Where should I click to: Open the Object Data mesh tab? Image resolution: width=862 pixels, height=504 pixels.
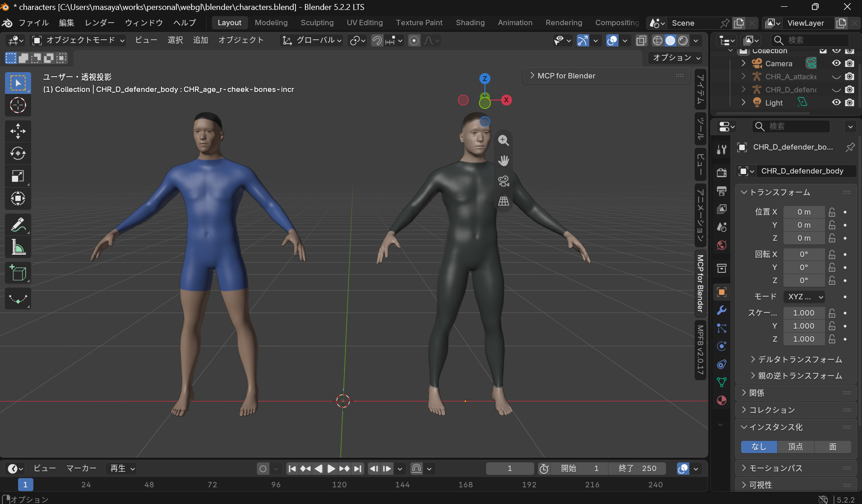click(x=722, y=382)
